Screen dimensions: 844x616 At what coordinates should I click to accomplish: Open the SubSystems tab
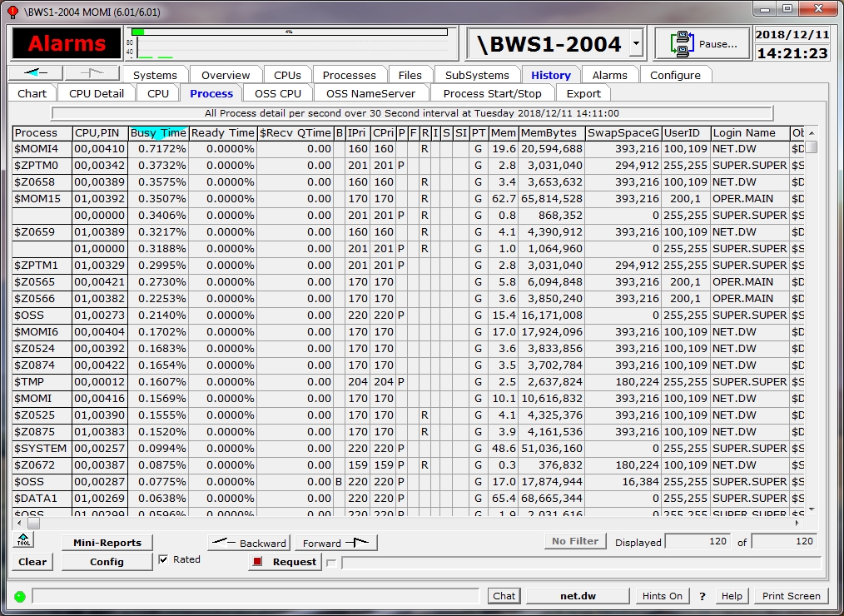point(477,75)
